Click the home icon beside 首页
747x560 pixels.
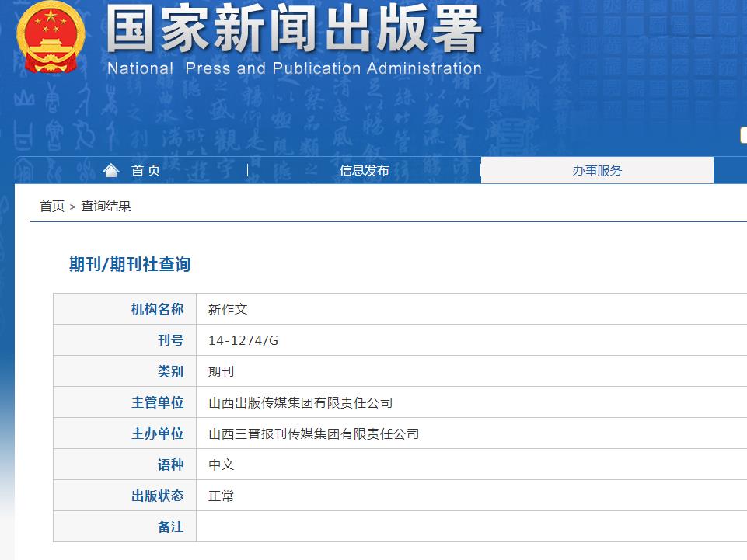(112, 170)
